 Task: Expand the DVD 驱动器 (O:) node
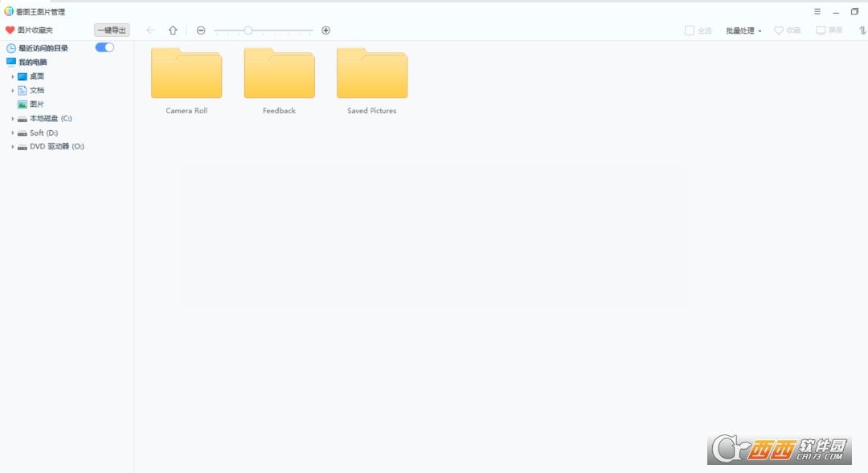[13, 147]
